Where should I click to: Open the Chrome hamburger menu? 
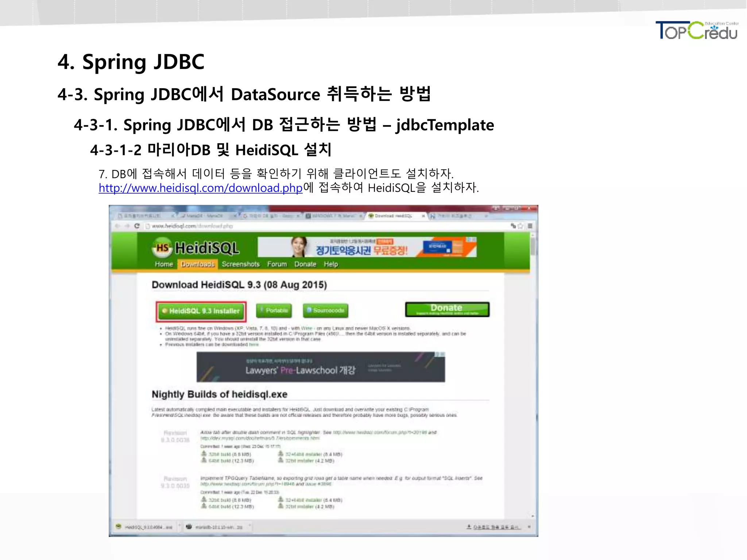pos(530,226)
